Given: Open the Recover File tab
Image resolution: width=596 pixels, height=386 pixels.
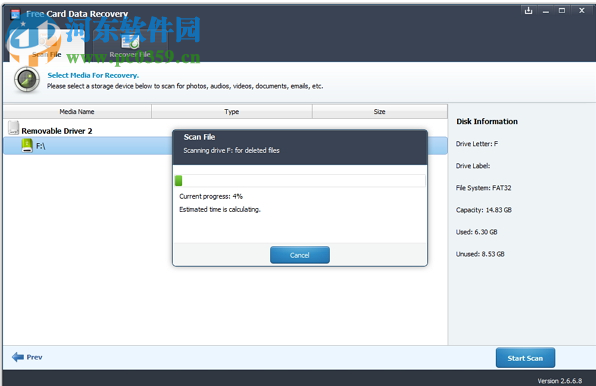Looking at the screenshot, I should tap(130, 46).
